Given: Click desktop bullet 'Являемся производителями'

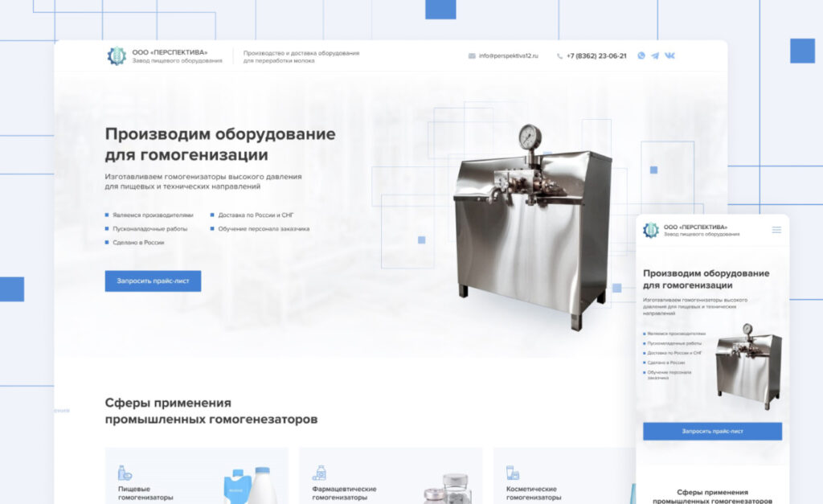Looking at the screenshot, I should pos(153,215).
